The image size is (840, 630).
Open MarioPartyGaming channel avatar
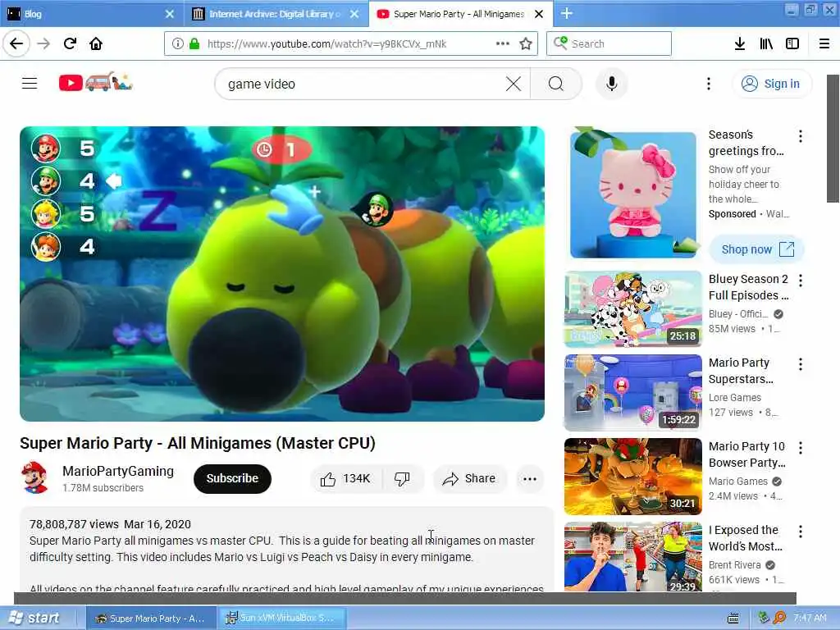pos(34,478)
